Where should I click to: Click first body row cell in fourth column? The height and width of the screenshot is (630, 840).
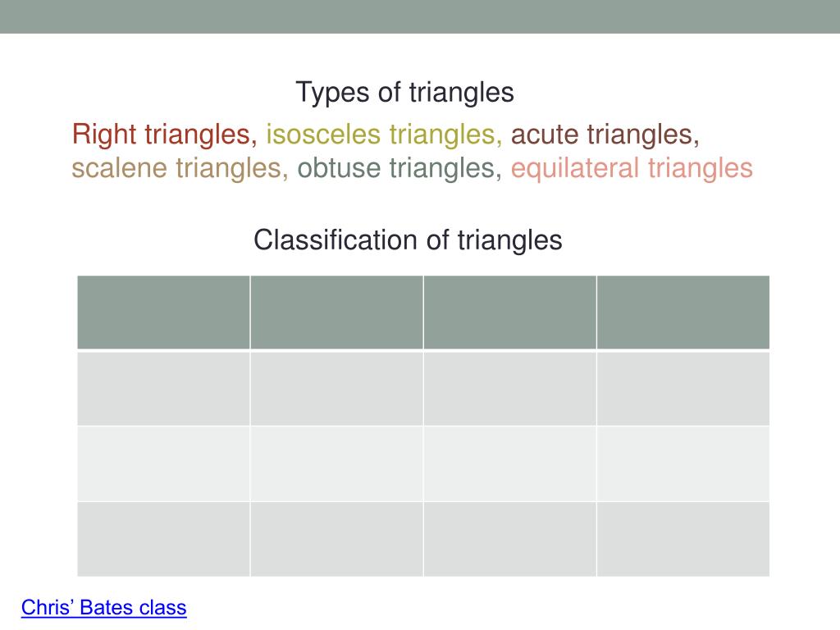point(683,388)
